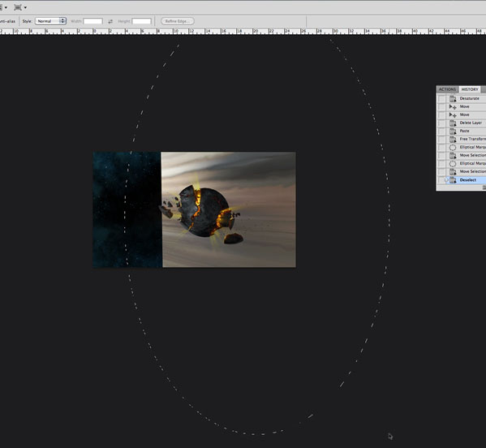Click the swap width and height arrows icon
The image size is (486, 448).
point(110,21)
